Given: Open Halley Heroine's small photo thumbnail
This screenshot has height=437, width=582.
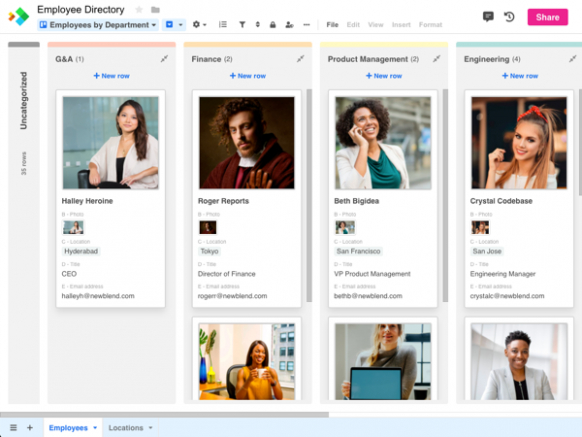Looking at the screenshot, I should 73,227.
